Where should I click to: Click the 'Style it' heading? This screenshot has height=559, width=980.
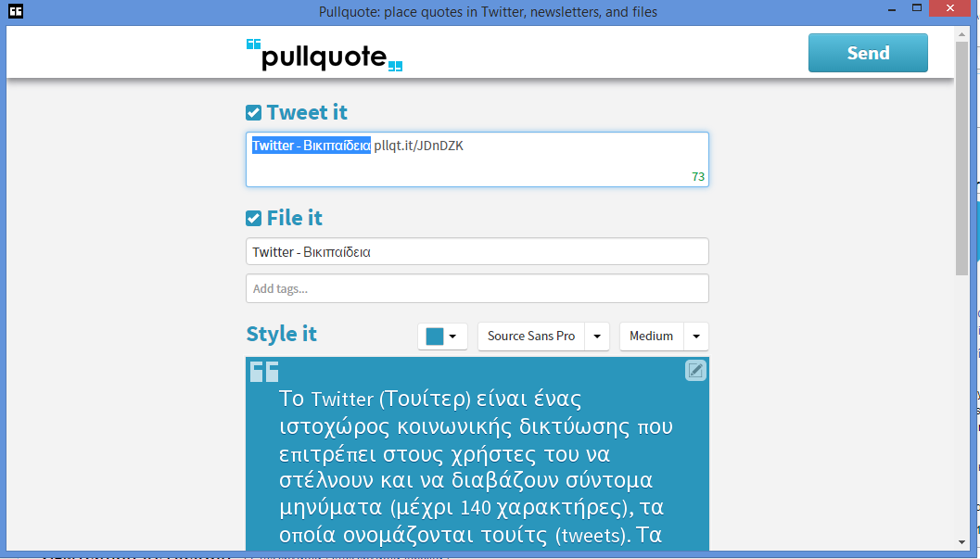[281, 334]
